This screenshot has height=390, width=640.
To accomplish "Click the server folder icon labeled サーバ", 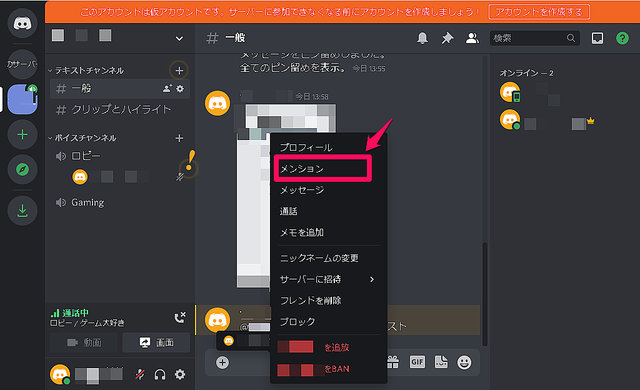I will [22, 64].
